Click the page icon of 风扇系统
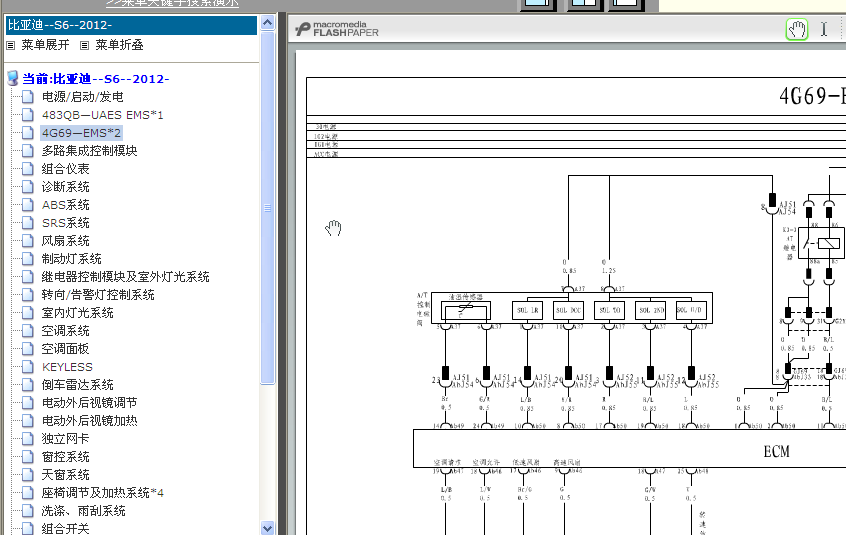 (28, 241)
